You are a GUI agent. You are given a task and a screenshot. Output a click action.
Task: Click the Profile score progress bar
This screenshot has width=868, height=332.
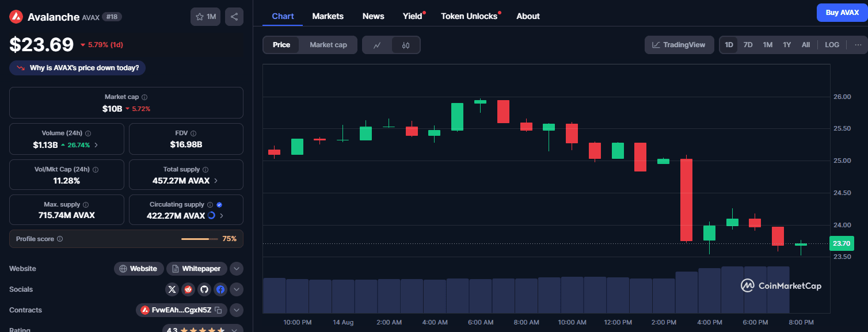[200, 239]
